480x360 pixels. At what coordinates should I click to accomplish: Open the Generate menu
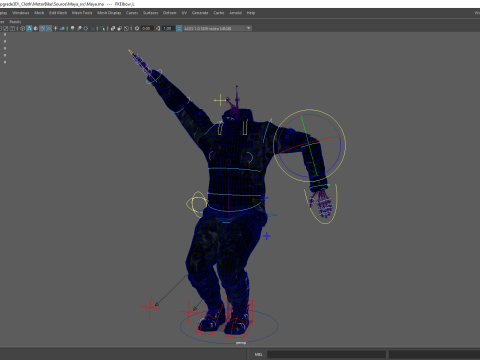[200, 13]
